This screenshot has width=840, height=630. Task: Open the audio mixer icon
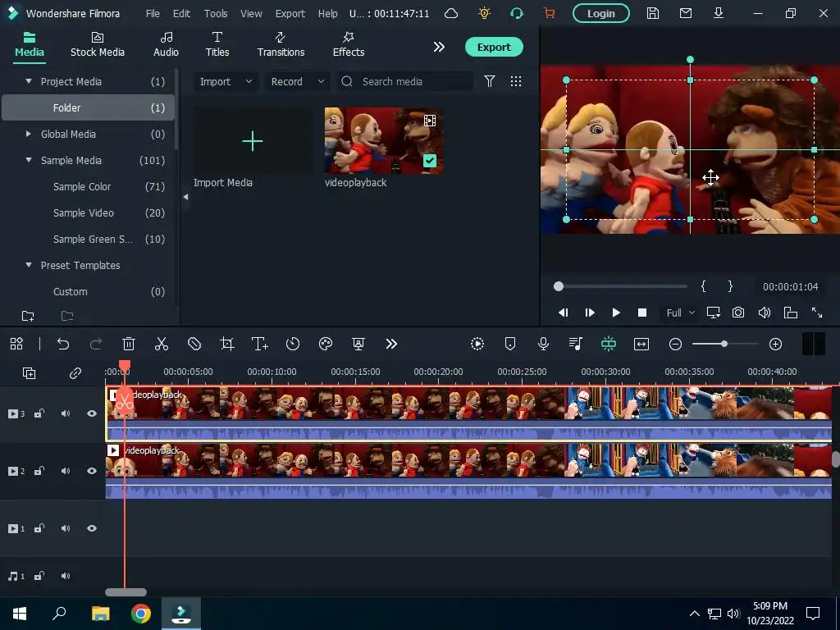[x=576, y=344]
